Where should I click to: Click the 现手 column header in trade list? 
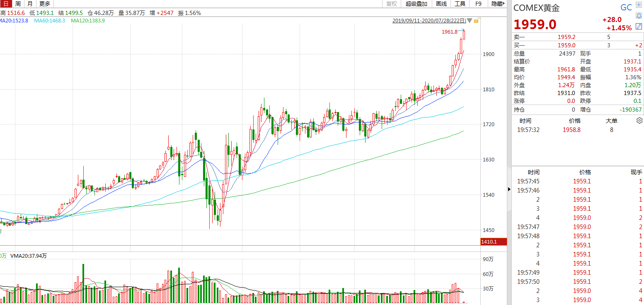[637, 172]
